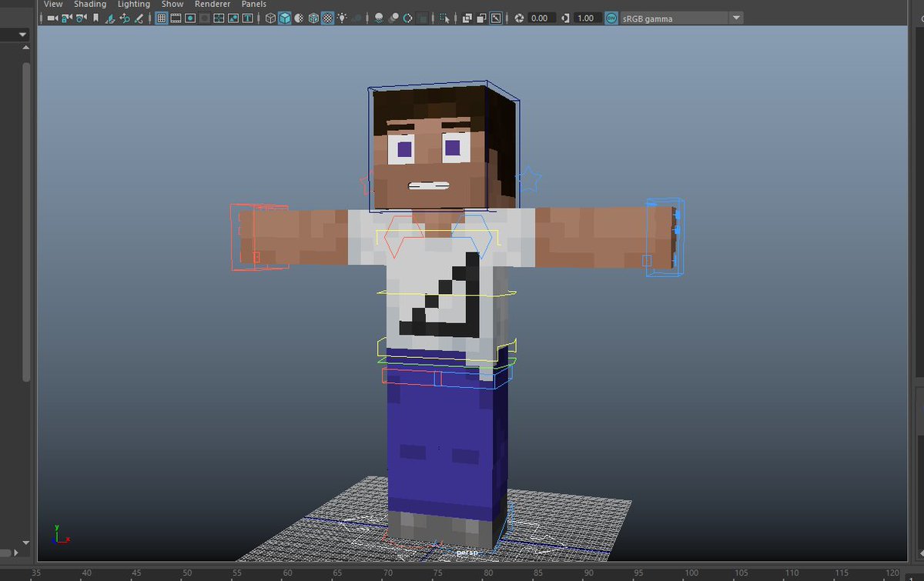Image resolution: width=924 pixels, height=581 pixels.
Task: Toggle the Resolution Gate display
Action: click(190, 18)
